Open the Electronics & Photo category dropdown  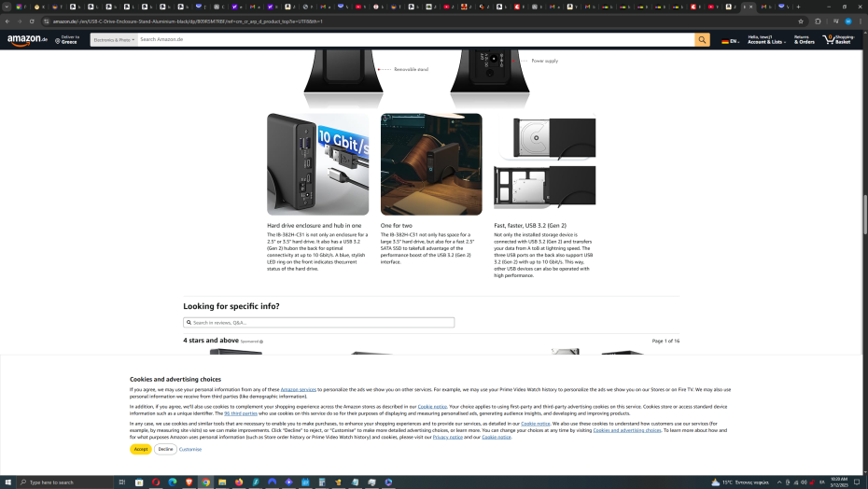(x=114, y=40)
